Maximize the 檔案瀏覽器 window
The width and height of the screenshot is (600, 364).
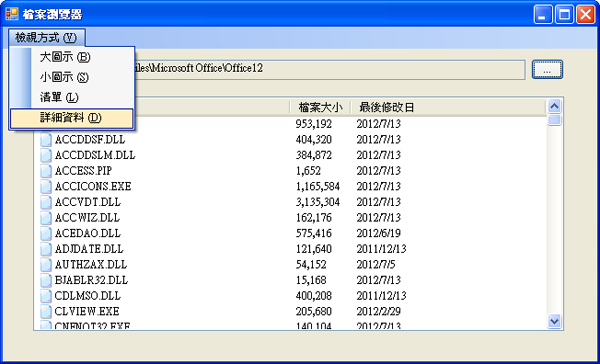click(564, 15)
